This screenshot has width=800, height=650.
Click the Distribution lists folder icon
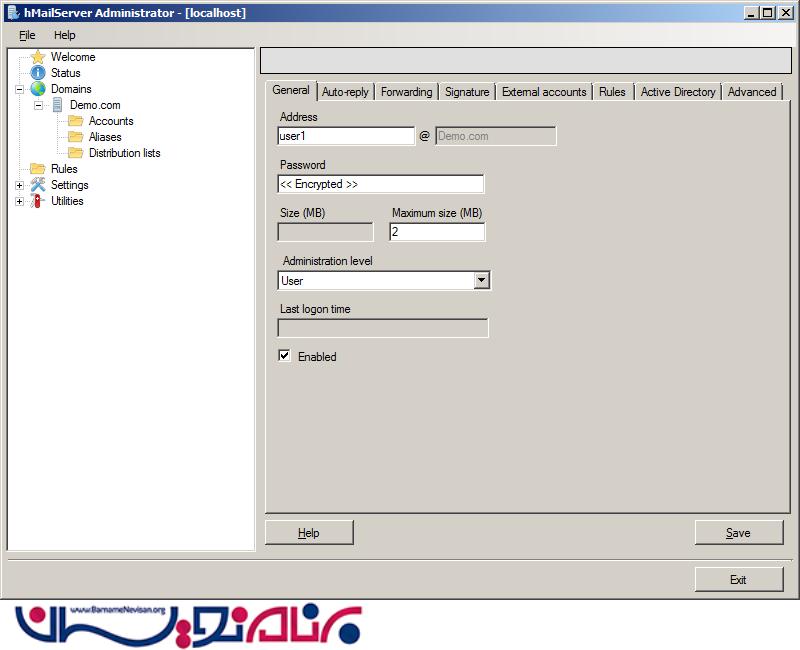[x=76, y=153]
